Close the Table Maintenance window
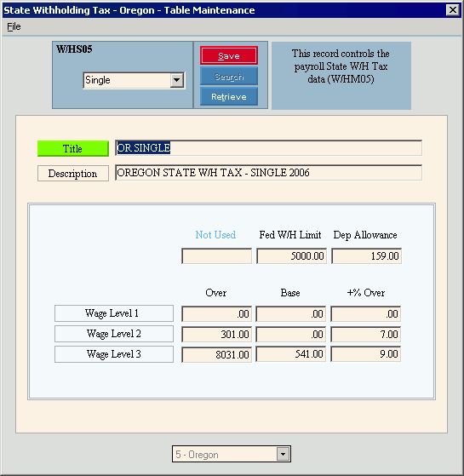The width and height of the screenshot is (464, 476). pos(452,10)
